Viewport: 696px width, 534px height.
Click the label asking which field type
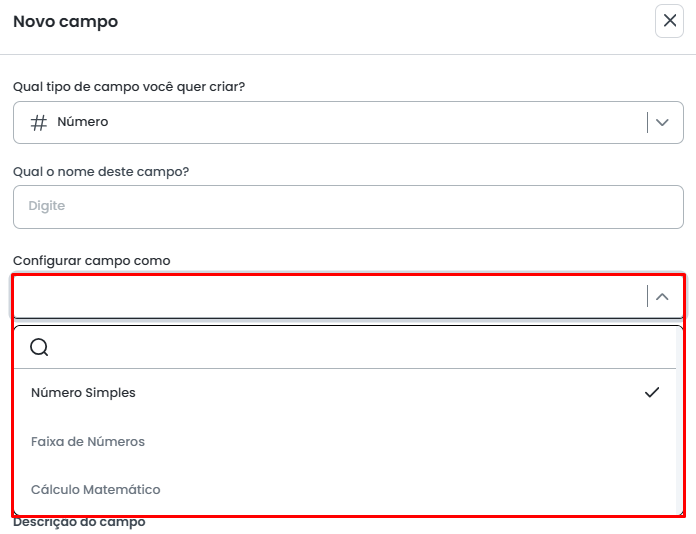tap(129, 87)
